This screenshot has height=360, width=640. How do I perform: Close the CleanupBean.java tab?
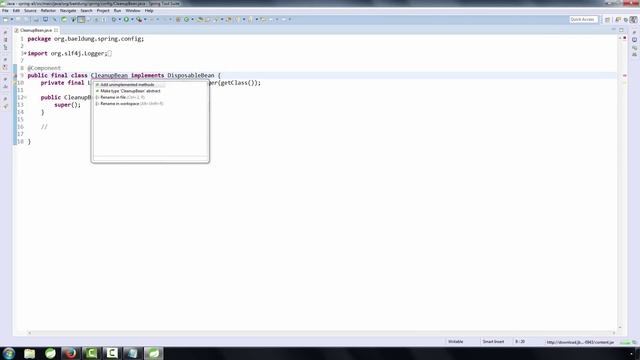tap(56, 30)
